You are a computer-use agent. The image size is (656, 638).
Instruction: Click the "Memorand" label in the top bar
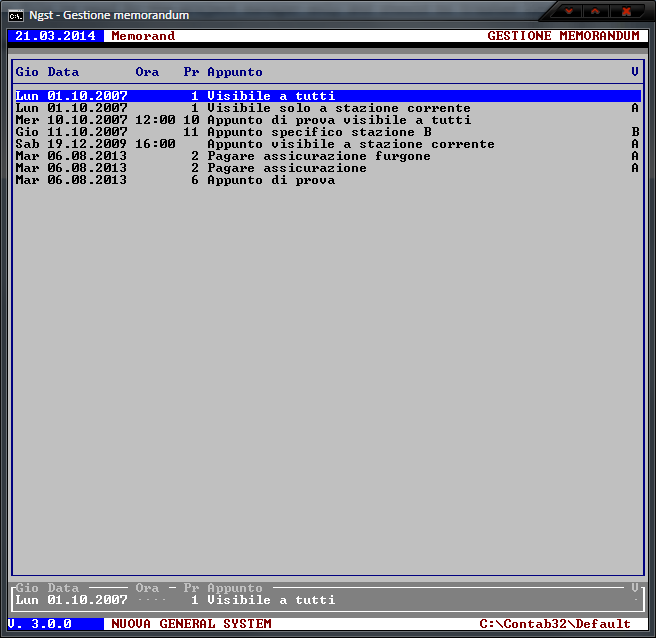click(x=143, y=36)
